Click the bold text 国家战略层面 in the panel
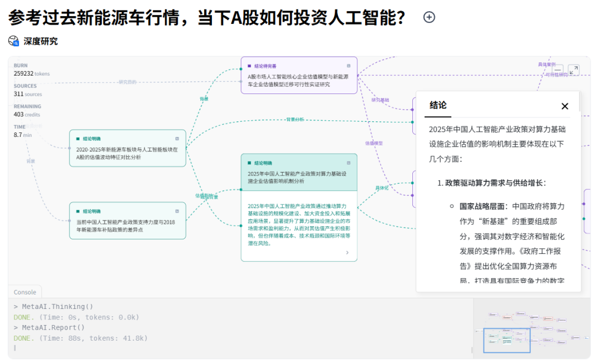 (482, 206)
